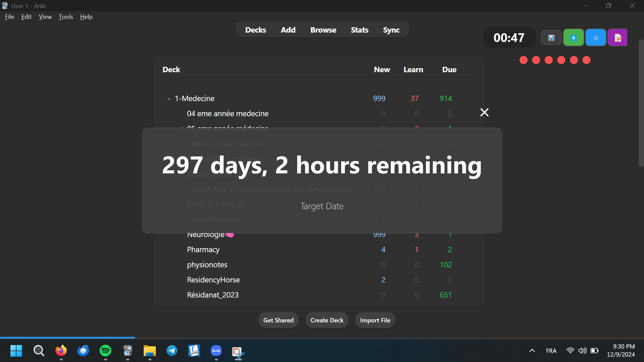Viewport: 644px width, 362px height.
Task: Select the Pharmacy deck
Action: (x=203, y=250)
